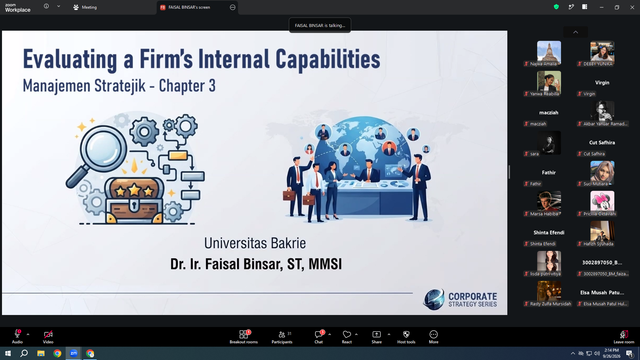Click the volume icon in system tray
The height and width of the screenshot is (360, 640).
coord(597,353)
